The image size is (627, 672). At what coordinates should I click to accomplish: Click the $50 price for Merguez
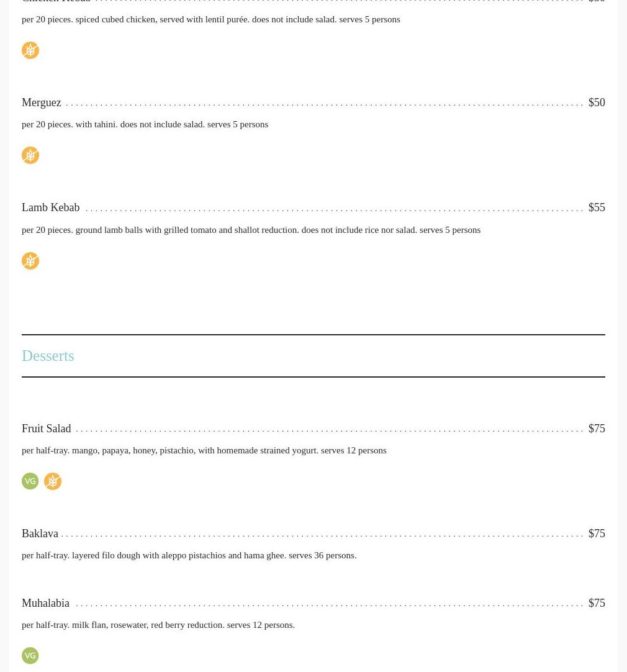pos(597,102)
